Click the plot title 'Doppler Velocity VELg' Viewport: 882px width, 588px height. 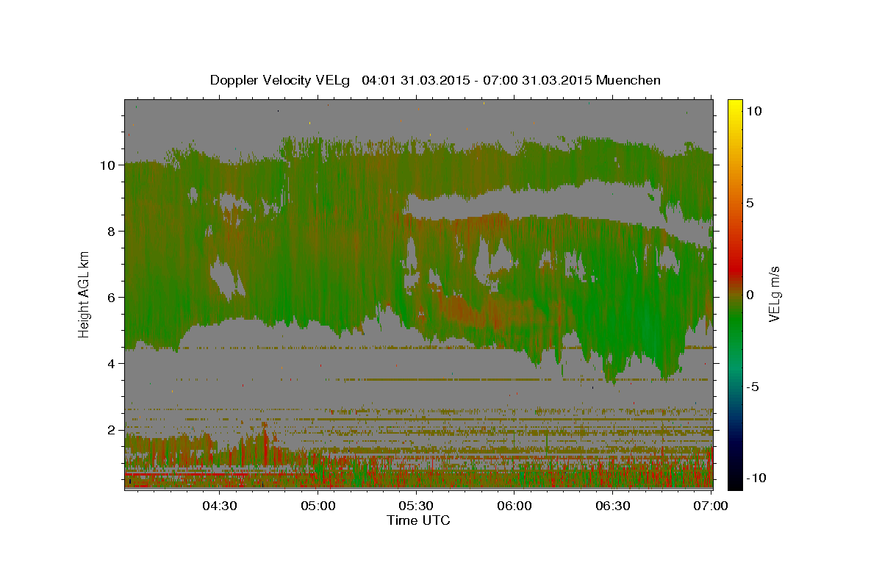click(x=280, y=80)
